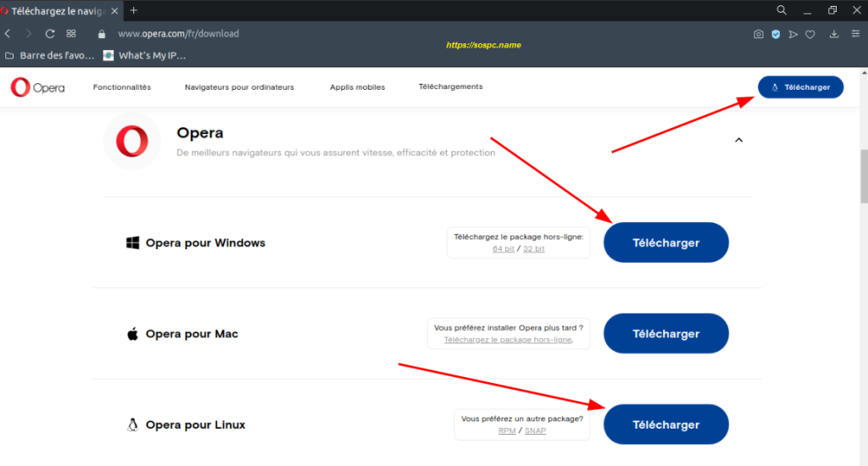Viewport: 868px width, 466px height.
Task: Open the Applis mobiles menu
Action: click(357, 87)
